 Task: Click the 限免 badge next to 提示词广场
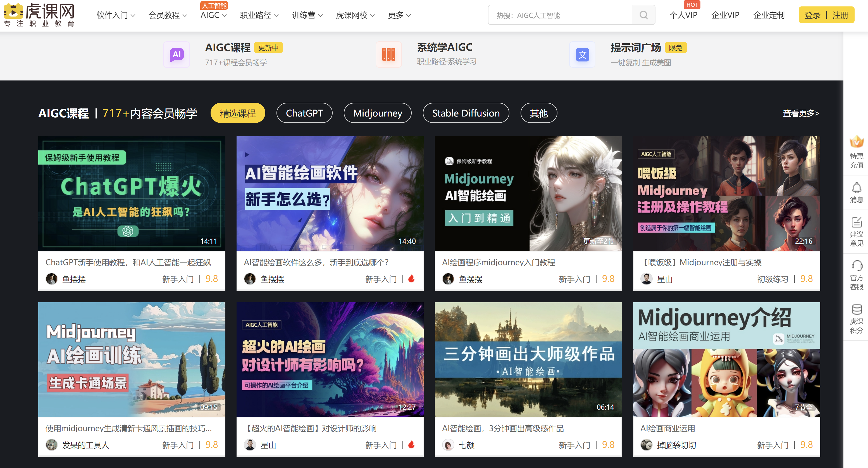pyautogui.click(x=676, y=47)
